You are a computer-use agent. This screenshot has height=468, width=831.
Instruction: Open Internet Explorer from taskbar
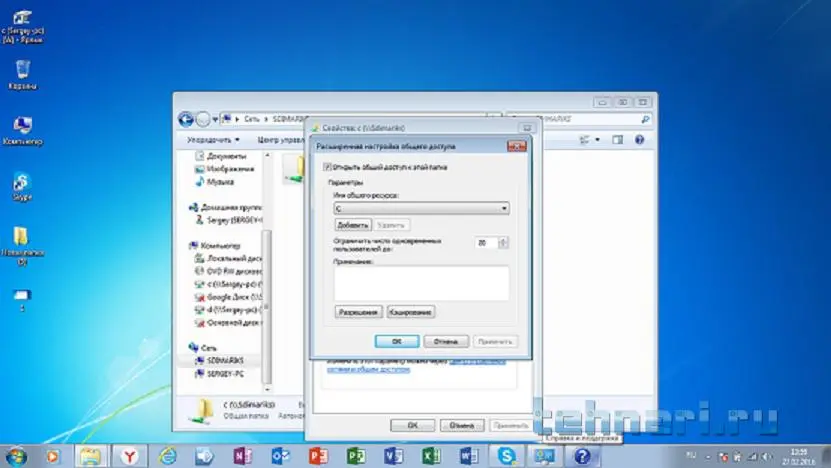point(167,456)
